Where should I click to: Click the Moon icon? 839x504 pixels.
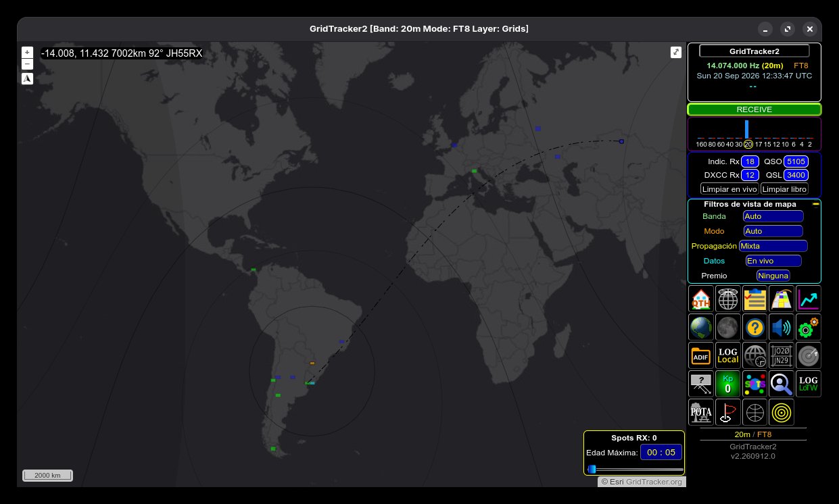728,327
